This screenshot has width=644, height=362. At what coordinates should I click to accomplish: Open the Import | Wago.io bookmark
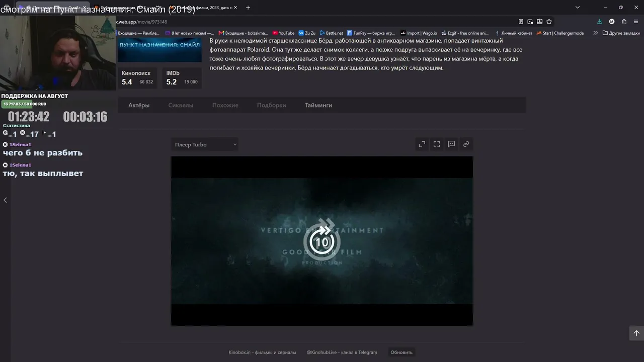pos(419,33)
